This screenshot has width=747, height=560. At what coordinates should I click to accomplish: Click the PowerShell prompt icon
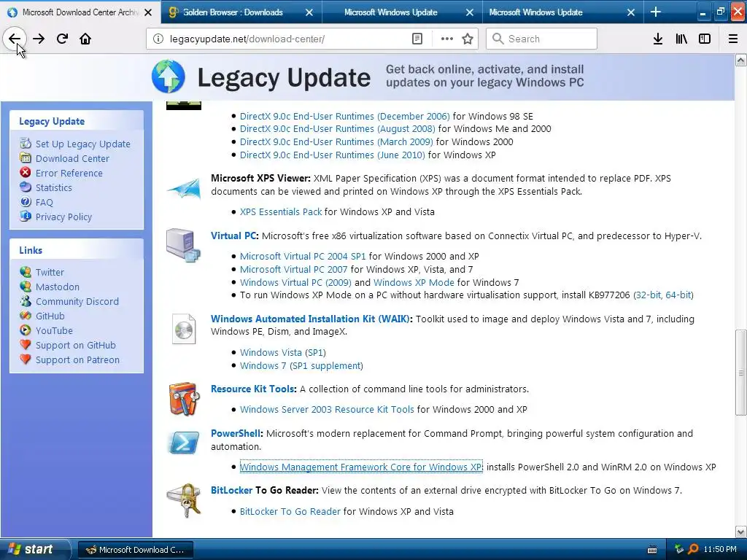pyautogui.click(x=184, y=443)
